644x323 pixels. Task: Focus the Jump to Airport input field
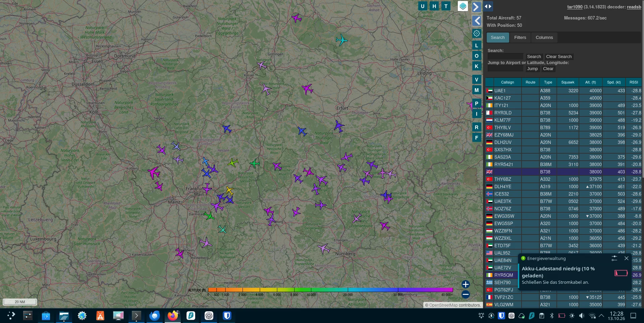coord(505,69)
